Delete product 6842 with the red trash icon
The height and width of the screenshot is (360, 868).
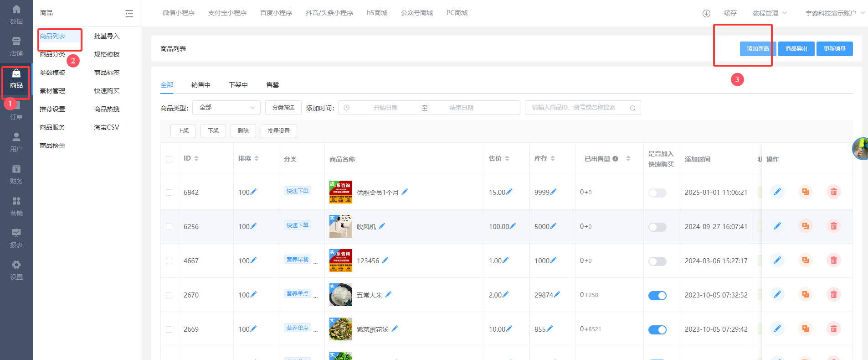[834, 192]
